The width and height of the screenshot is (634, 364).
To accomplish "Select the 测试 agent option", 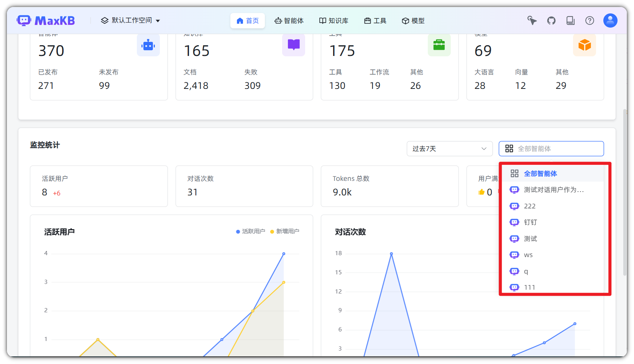I will point(553,239).
